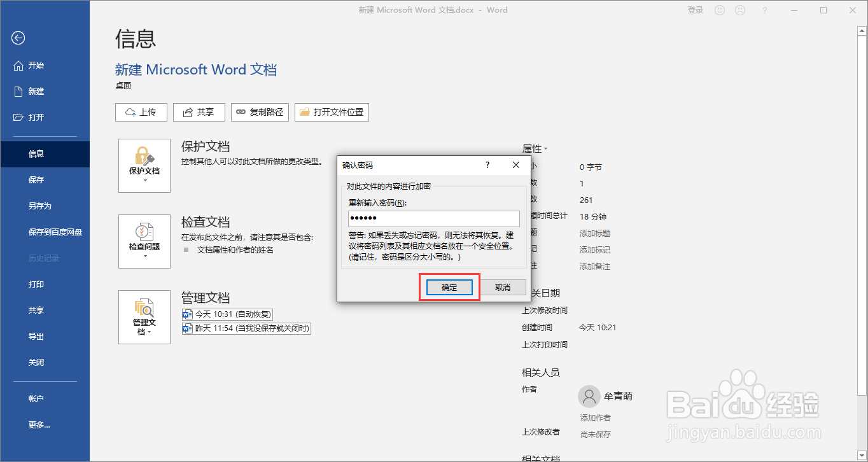The width and height of the screenshot is (868, 462).
Task: Click the 0 字节 size value
Action: [x=591, y=167]
